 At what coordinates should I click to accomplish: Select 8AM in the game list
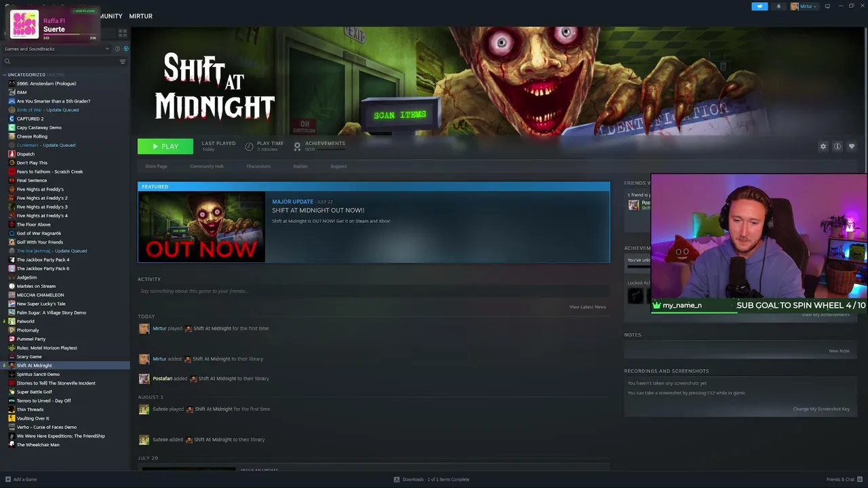tap(22, 92)
